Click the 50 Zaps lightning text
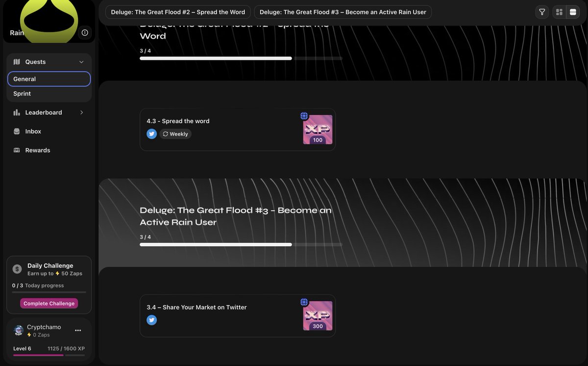 (x=69, y=274)
